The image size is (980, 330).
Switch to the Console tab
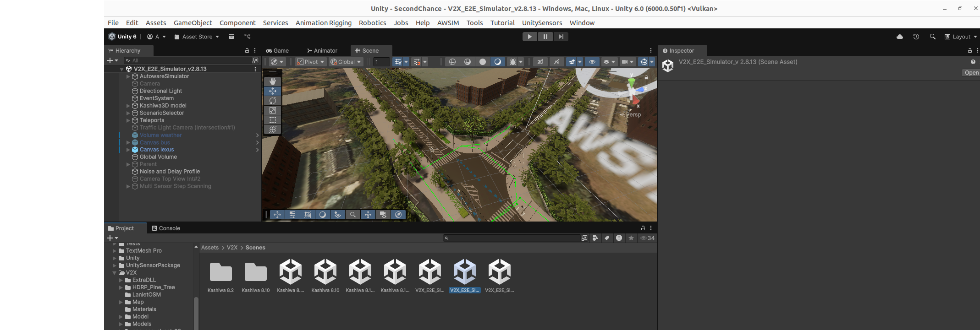pyautogui.click(x=166, y=228)
